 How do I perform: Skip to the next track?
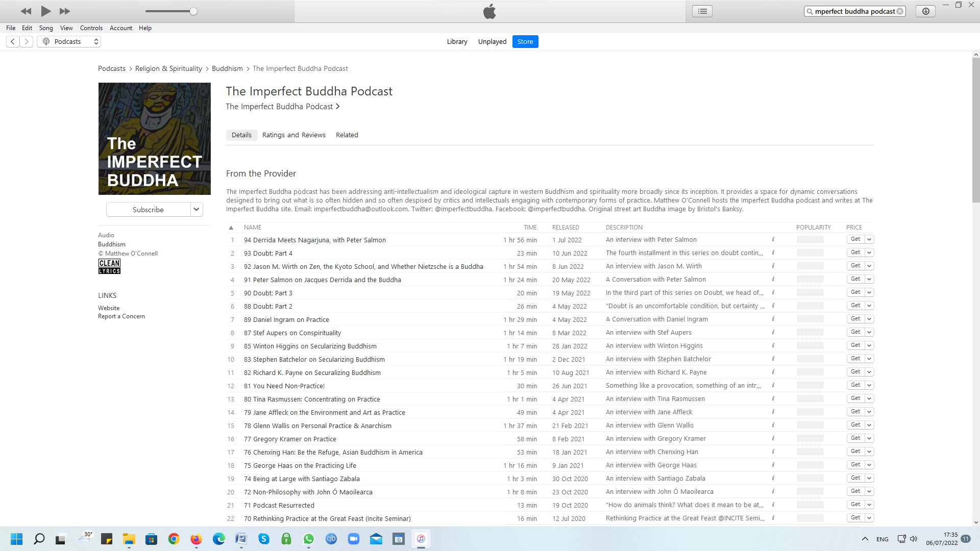(65, 11)
